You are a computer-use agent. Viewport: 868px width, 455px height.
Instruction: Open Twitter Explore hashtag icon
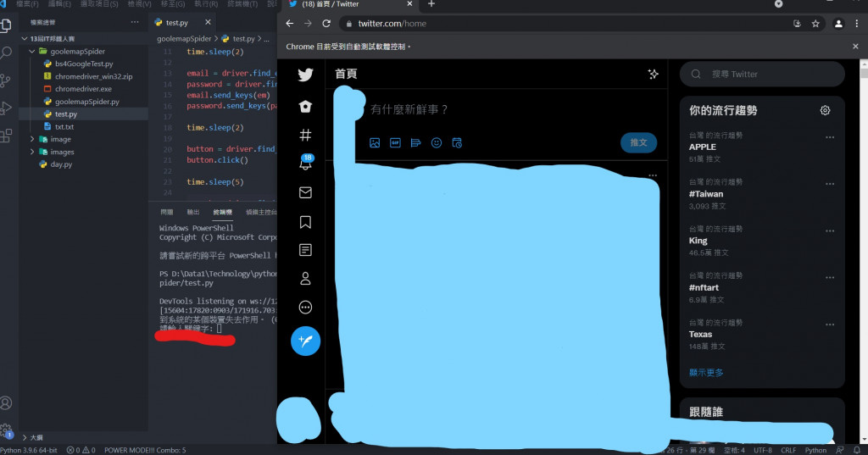(x=305, y=135)
